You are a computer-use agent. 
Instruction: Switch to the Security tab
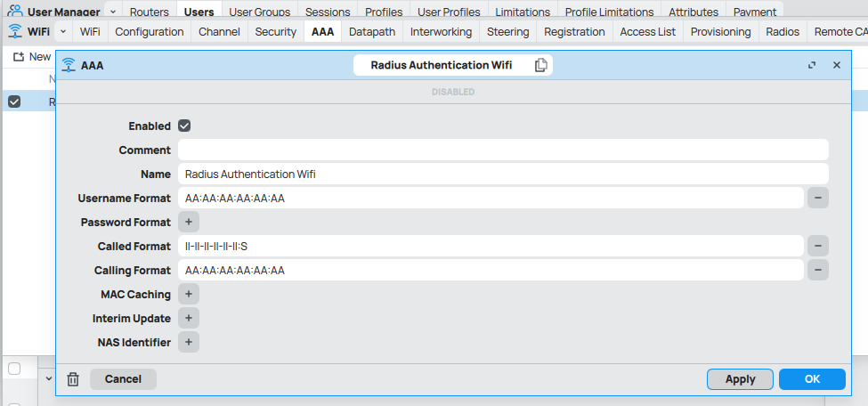coord(276,31)
